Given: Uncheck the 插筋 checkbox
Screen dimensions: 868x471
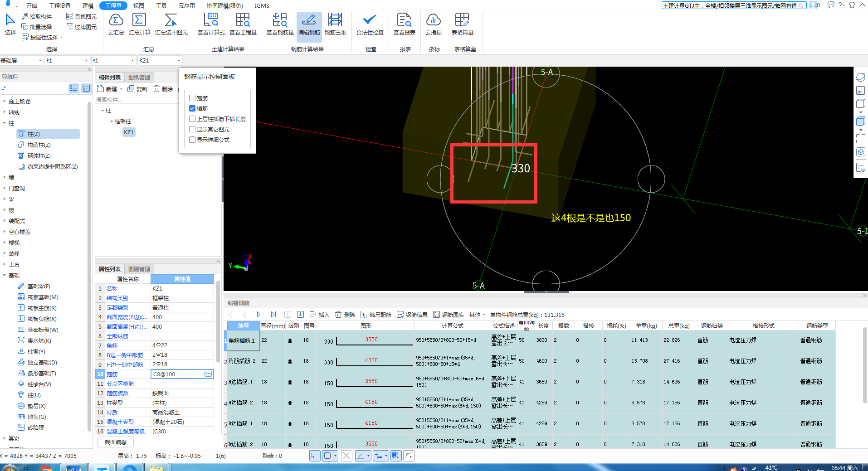Looking at the screenshot, I should point(192,108).
